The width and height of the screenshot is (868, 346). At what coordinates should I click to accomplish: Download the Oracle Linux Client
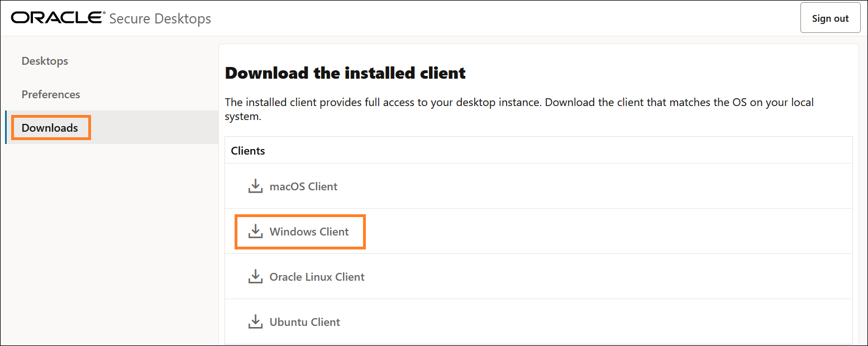coord(317,276)
